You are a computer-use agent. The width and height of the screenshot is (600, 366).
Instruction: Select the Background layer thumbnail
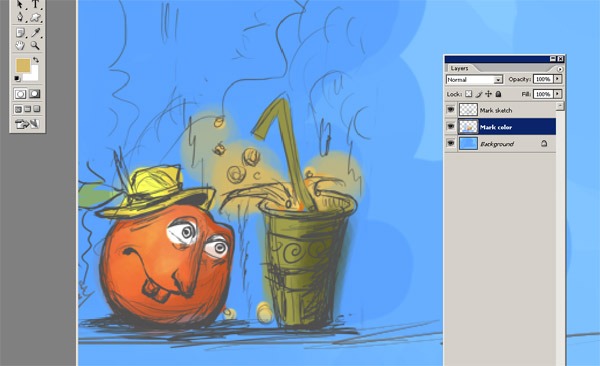coord(468,144)
